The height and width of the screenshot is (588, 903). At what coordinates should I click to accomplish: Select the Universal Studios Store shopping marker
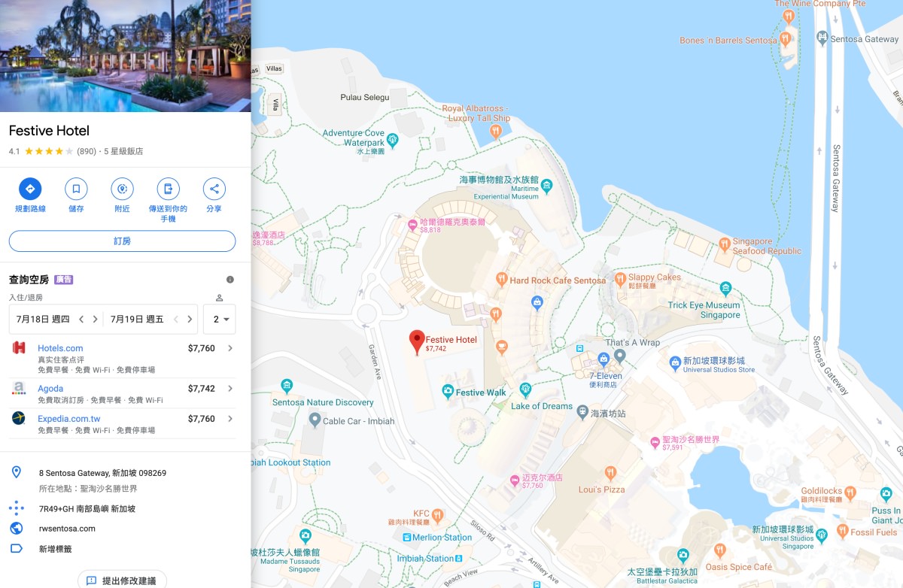[675, 365]
